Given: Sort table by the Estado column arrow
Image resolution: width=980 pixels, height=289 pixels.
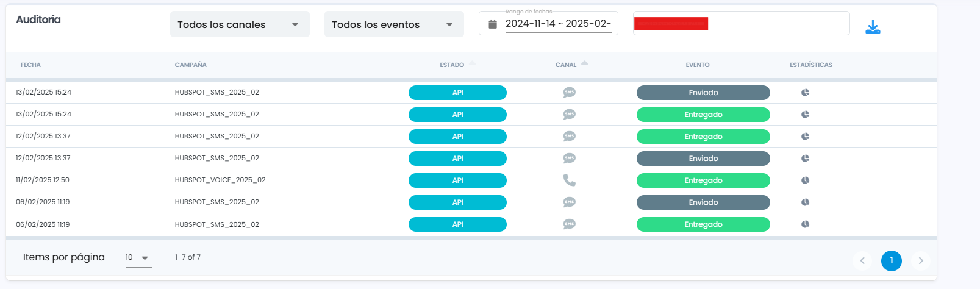Looking at the screenshot, I should pos(473,63).
